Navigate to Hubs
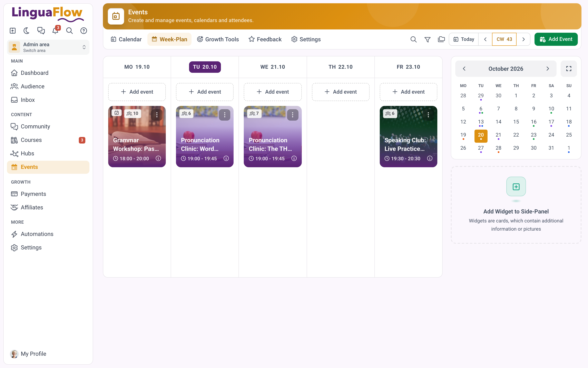Image resolution: width=588 pixels, height=368 pixels. [48, 153]
